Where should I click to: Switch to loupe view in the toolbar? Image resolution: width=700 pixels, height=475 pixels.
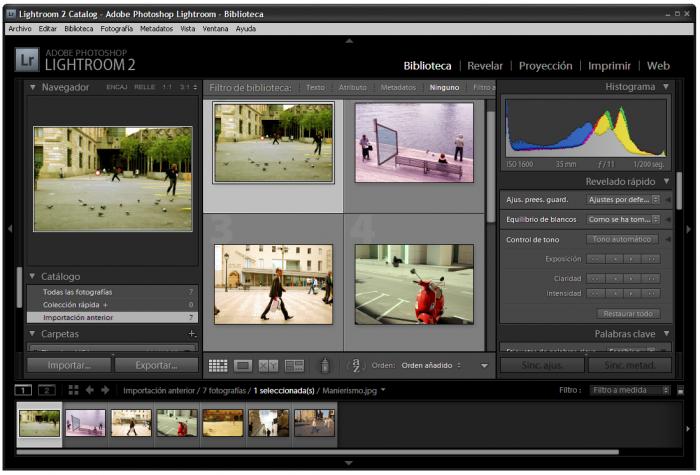pos(243,366)
